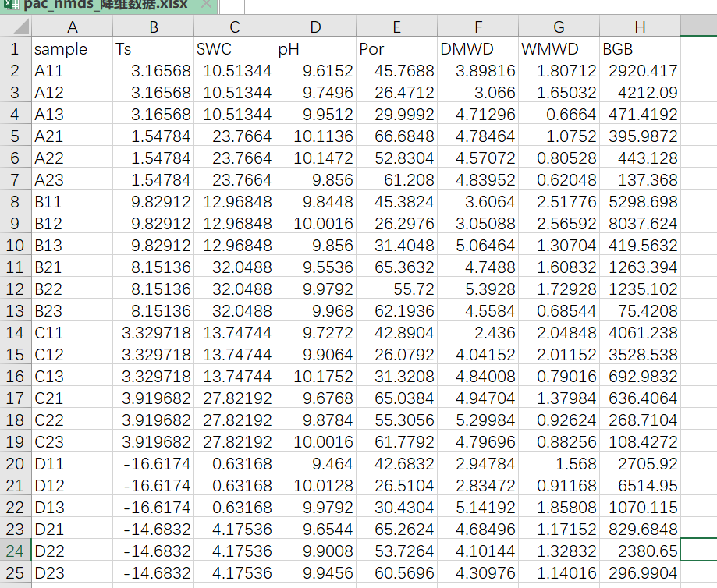This screenshot has height=588, width=717.
Task: Select the cell containing C21
Action: pyautogui.click(x=73, y=398)
